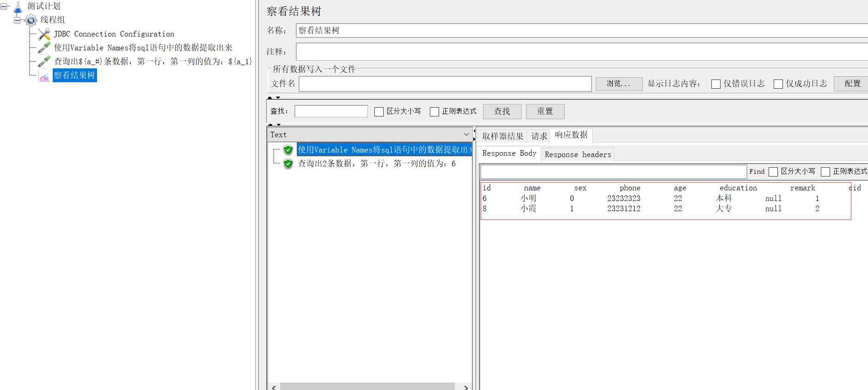868x390 pixels.
Task: Click phone value 23232323
Action: pos(623,198)
